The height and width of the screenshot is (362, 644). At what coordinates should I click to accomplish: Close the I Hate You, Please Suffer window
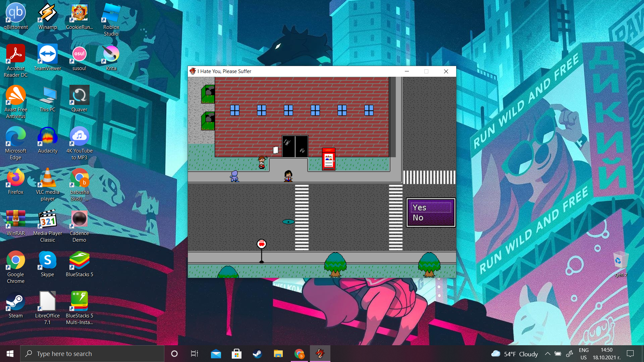446,71
